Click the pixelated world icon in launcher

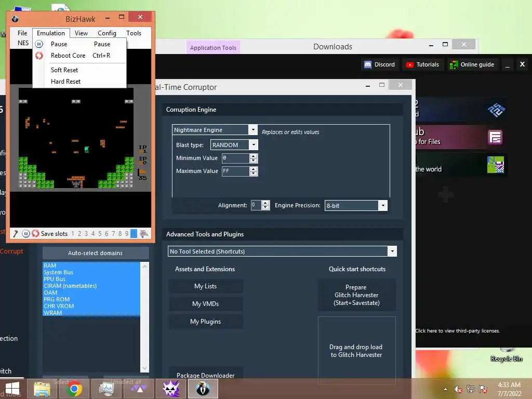tap(495, 165)
